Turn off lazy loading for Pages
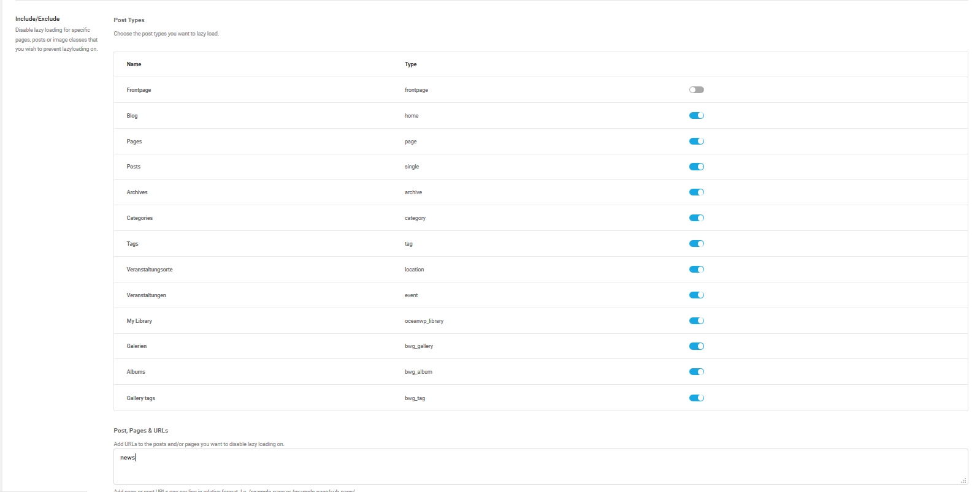This screenshot has height=492, width=980. [x=696, y=142]
